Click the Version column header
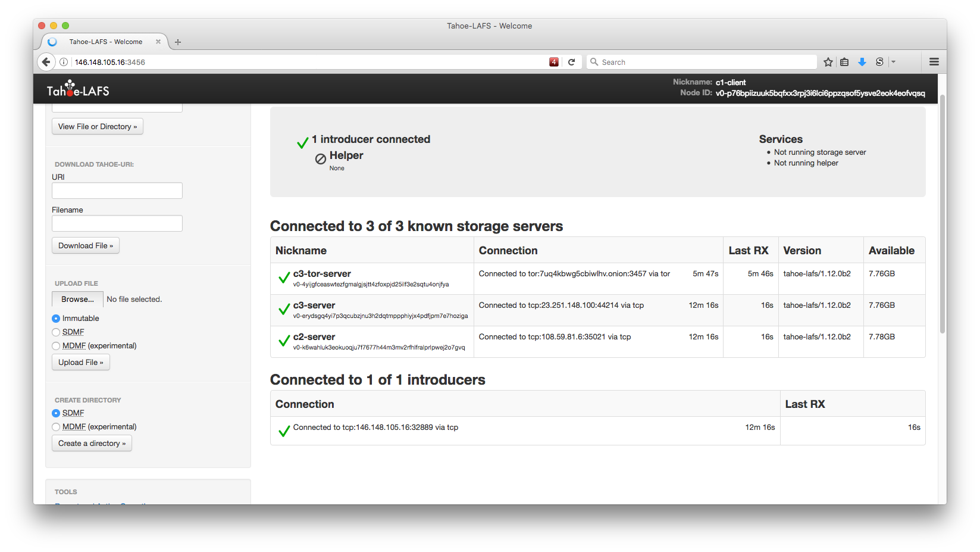 click(802, 251)
